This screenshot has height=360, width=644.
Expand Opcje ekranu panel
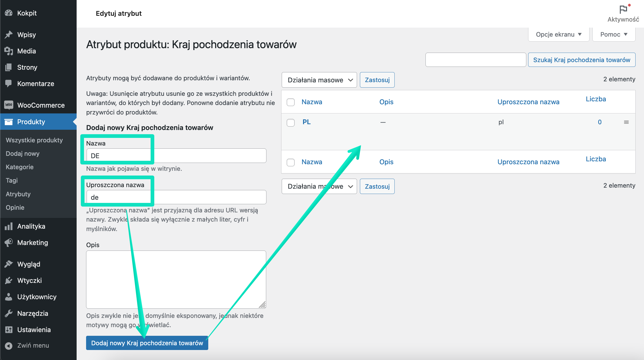pyautogui.click(x=559, y=34)
